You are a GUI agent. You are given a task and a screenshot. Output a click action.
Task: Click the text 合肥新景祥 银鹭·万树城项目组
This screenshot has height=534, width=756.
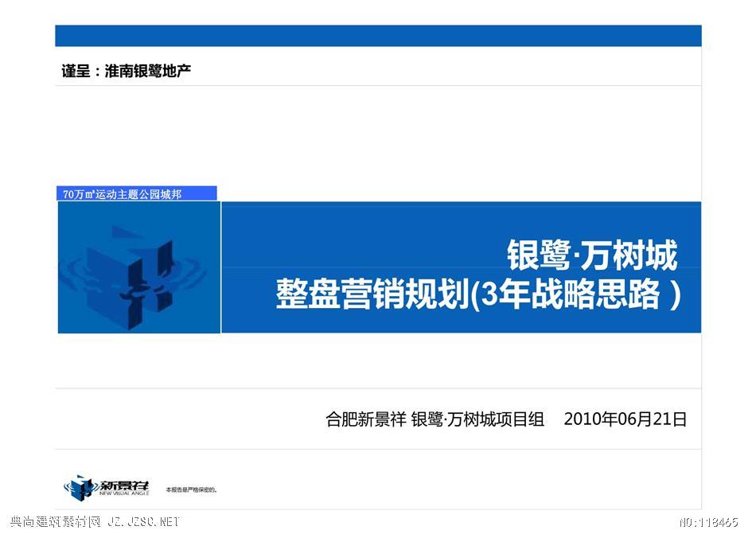pos(435,419)
